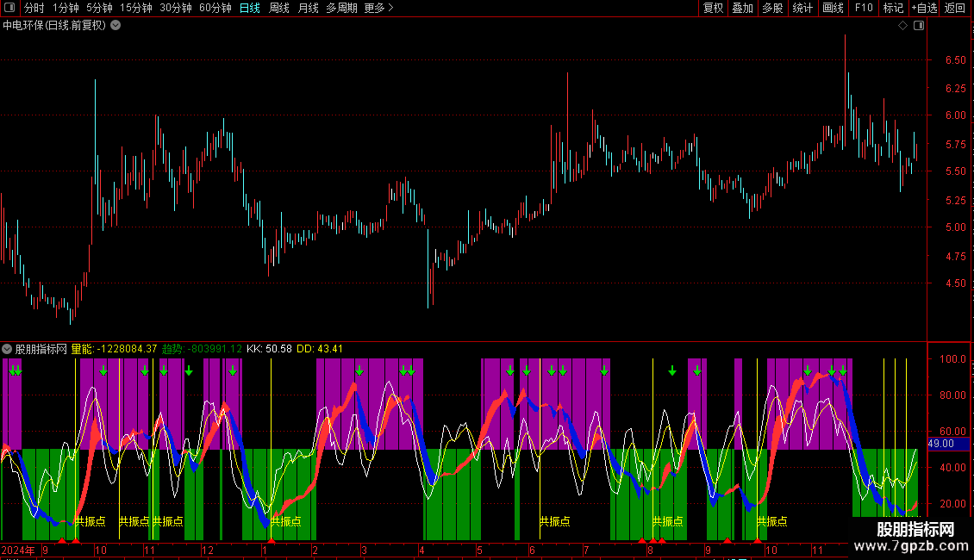Select the 1分钟 period tab
This screenshot has width=974, height=560.
(x=66, y=8)
